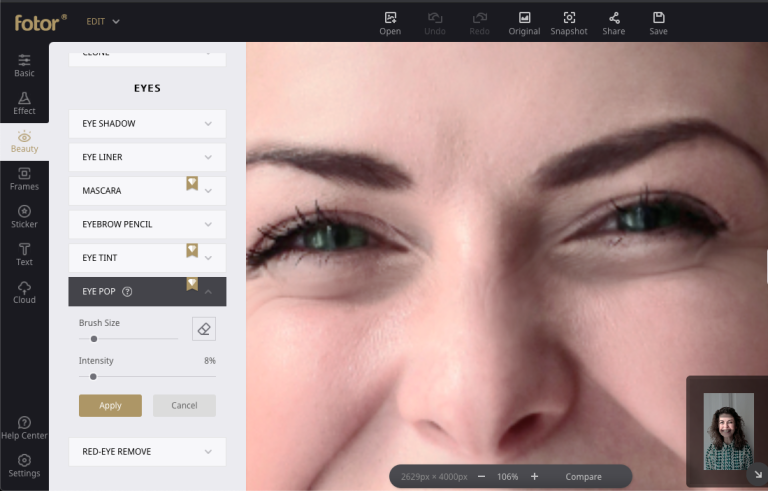Open the Text tool panel

24,254
